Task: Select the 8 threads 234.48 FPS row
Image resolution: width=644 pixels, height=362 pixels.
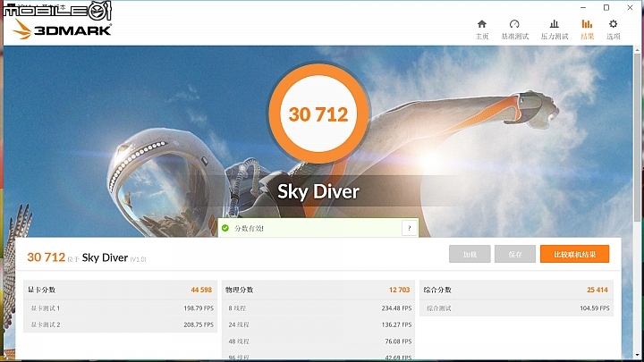Action: point(318,308)
